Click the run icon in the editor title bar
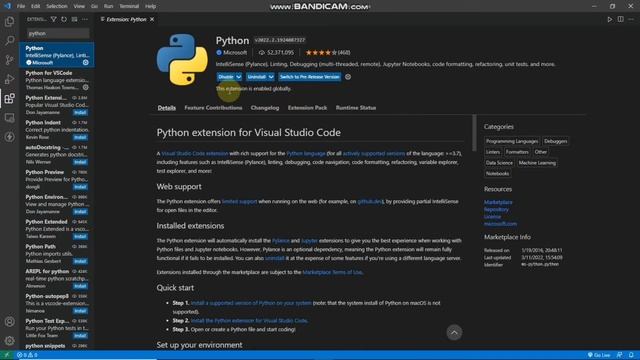The height and width of the screenshot is (360, 640). pyautogui.click(x=609, y=19)
